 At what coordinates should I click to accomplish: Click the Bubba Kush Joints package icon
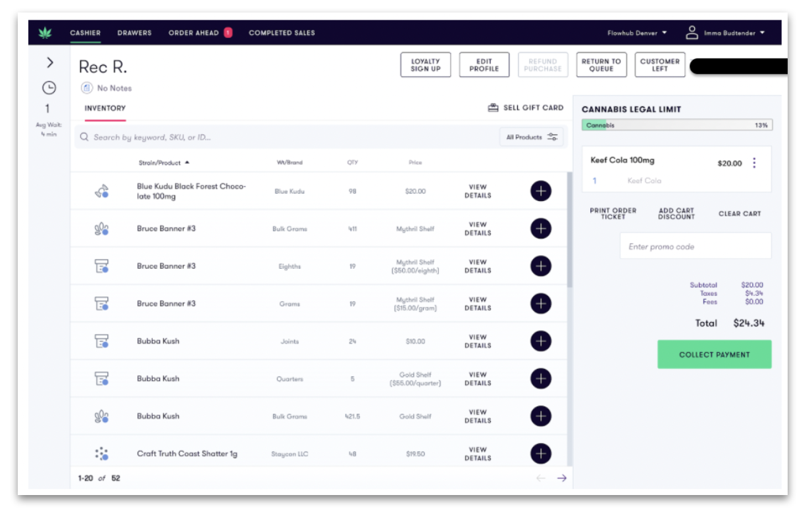click(x=101, y=341)
